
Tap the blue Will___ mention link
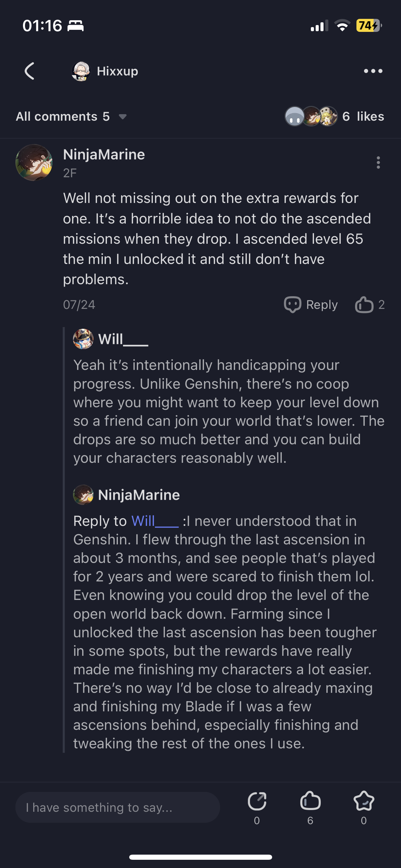tap(154, 521)
